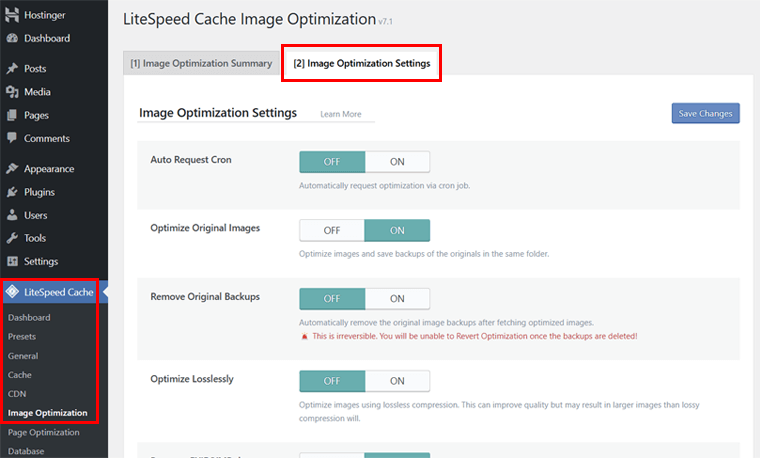Click the Plugins plug icon

[12, 192]
